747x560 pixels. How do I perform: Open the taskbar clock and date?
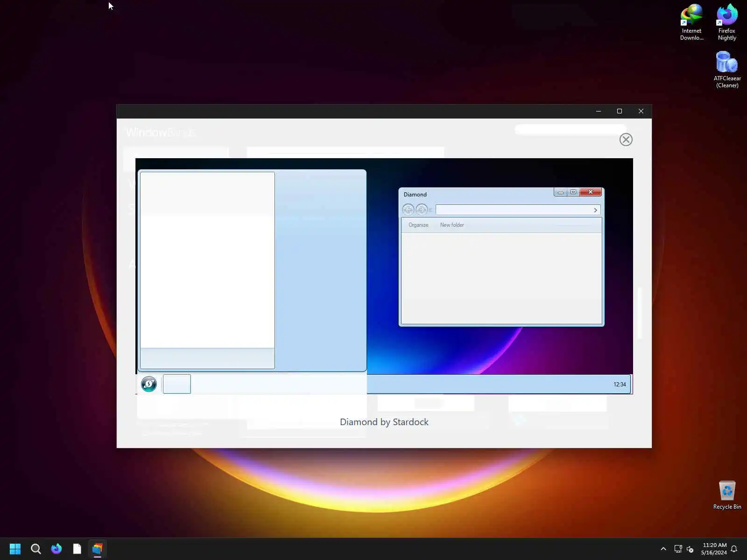[714, 549]
